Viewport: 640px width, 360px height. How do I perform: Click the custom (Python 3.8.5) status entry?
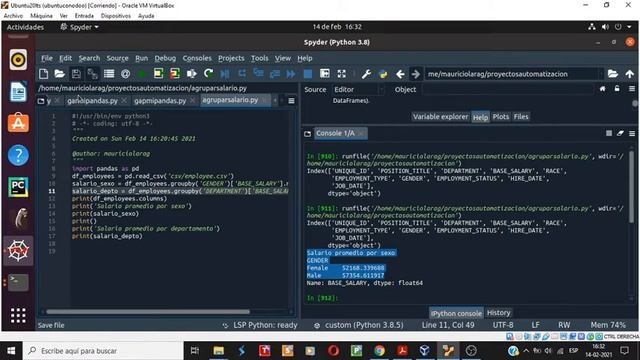359,325
